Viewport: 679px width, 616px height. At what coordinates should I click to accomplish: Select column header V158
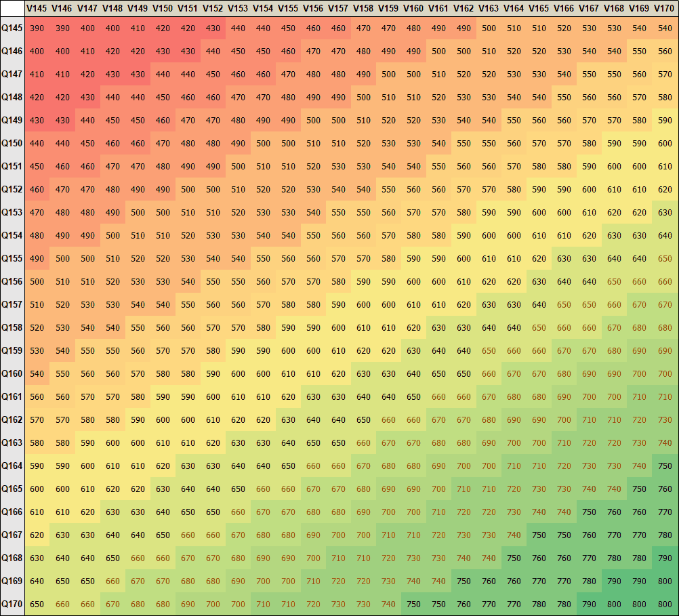tap(363, 8)
